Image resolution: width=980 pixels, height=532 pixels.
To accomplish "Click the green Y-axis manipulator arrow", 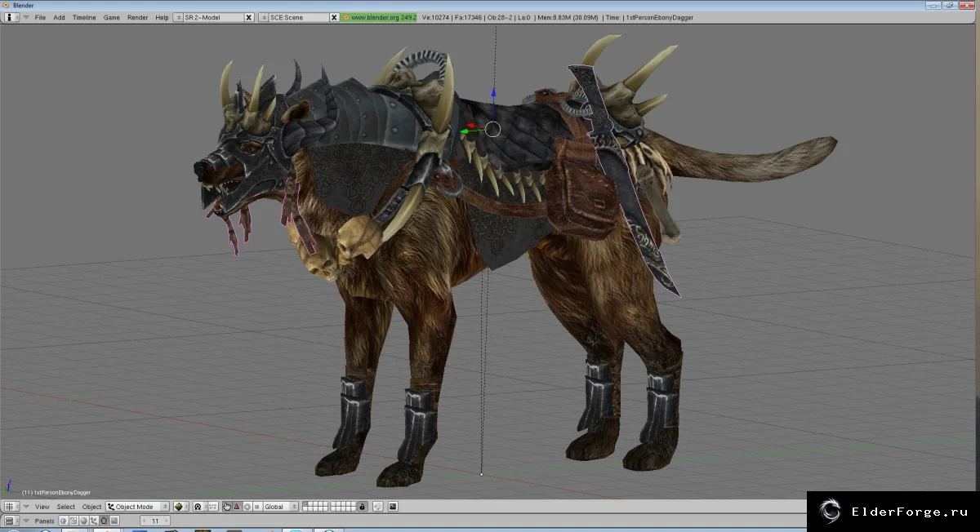I will coord(465,131).
